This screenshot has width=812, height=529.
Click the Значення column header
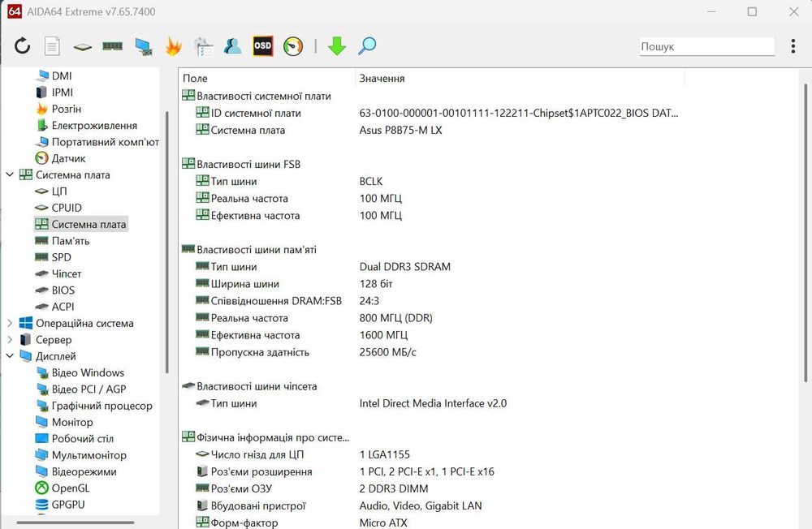pyautogui.click(x=520, y=78)
